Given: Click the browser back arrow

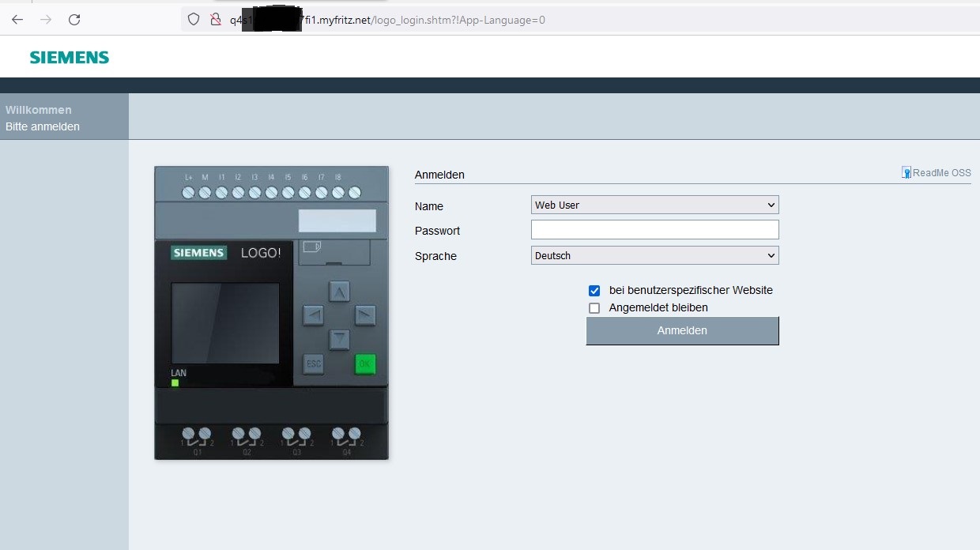Looking at the screenshot, I should (17, 20).
